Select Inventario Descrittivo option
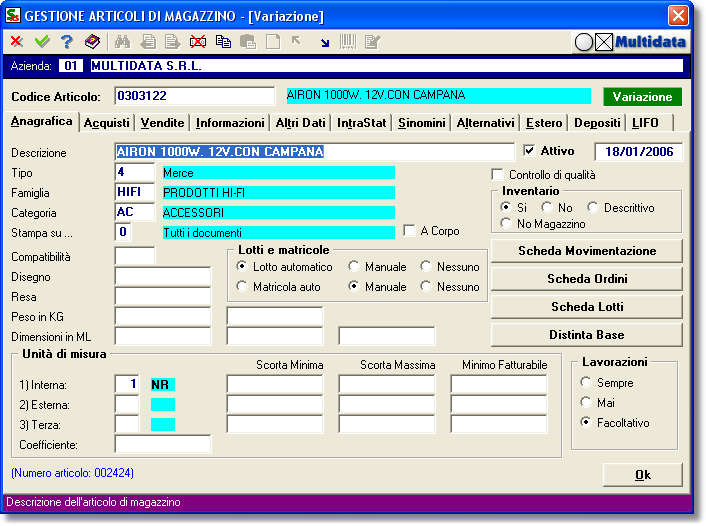 (593, 207)
